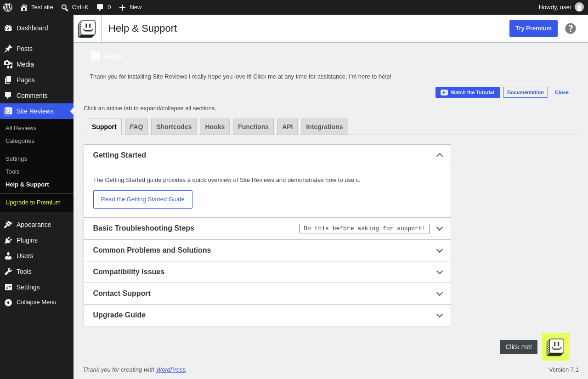Follow the WordPress footer link
Screen dimensions: 588x379
(171, 369)
